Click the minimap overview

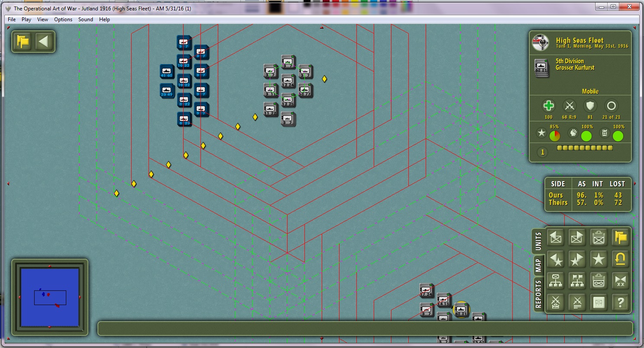point(50,297)
